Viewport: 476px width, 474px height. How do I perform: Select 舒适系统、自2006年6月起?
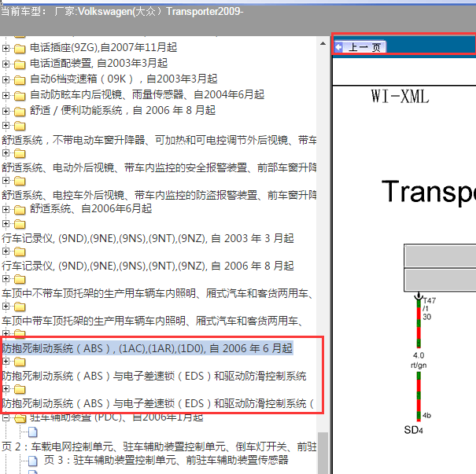click(90, 208)
